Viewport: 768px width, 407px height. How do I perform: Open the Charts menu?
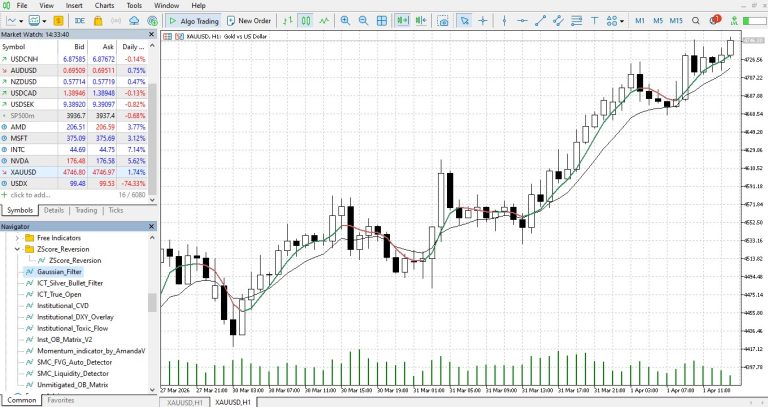104,5
